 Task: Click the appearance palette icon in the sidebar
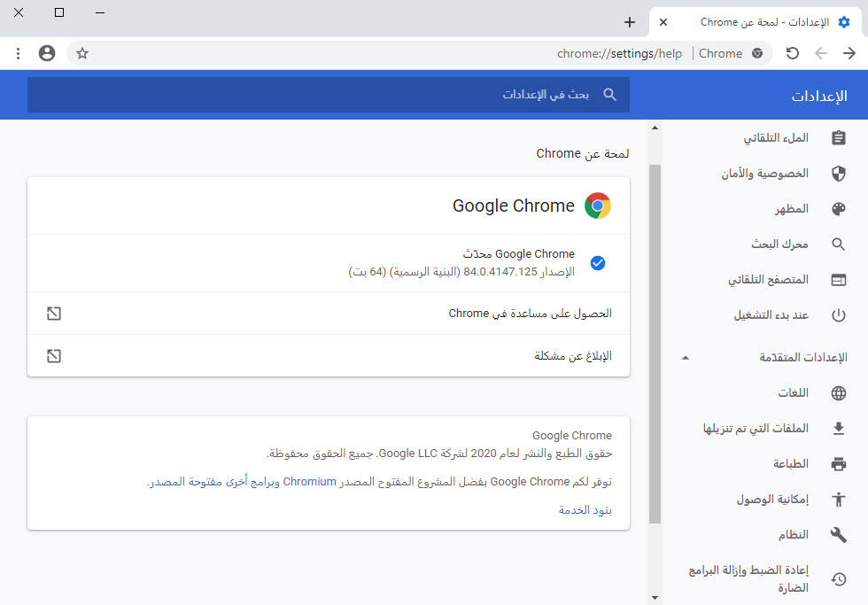839,209
